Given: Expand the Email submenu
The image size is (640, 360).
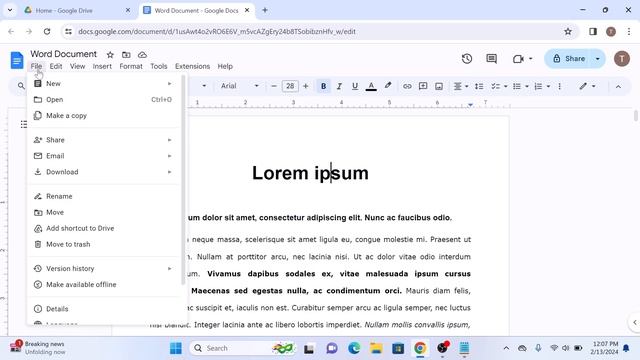Looking at the screenshot, I should pos(104,156).
